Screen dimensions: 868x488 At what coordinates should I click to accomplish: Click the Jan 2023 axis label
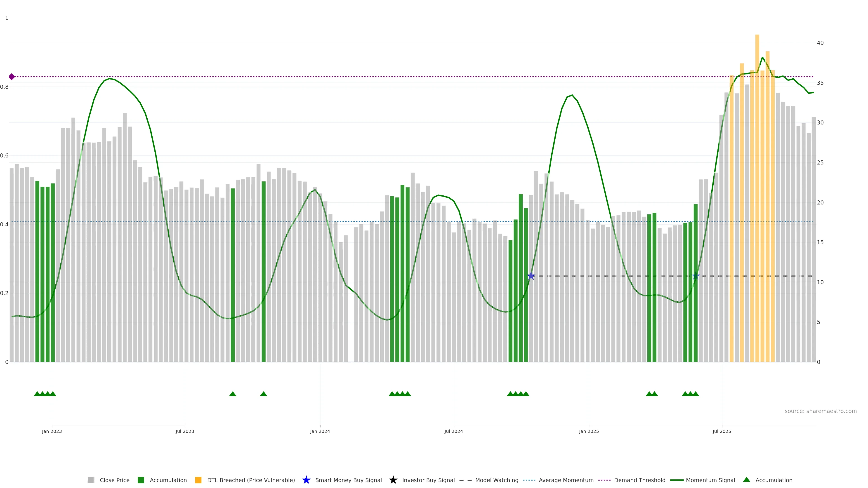pos(52,431)
